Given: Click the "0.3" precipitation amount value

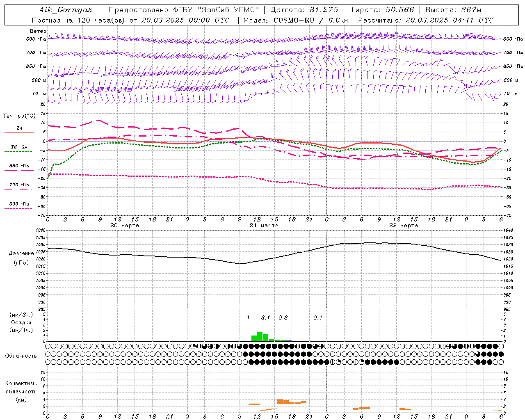Looking at the screenshot, I should [x=283, y=317].
